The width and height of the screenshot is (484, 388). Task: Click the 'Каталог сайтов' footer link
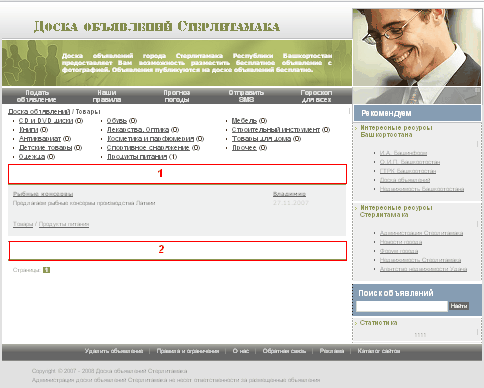click(x=379, y=351)
